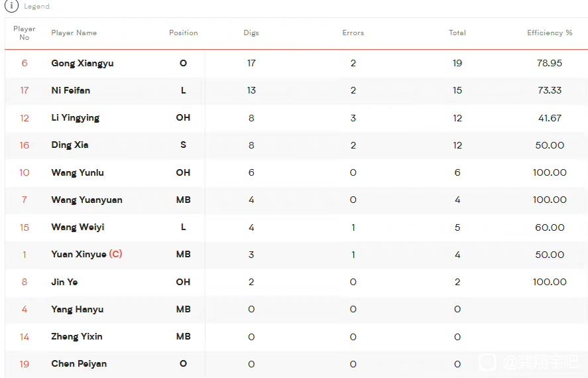Viewport: 588px width, 378px height.
Task: Open Wang Yunlu player link
Action: (x=78, y=172)
